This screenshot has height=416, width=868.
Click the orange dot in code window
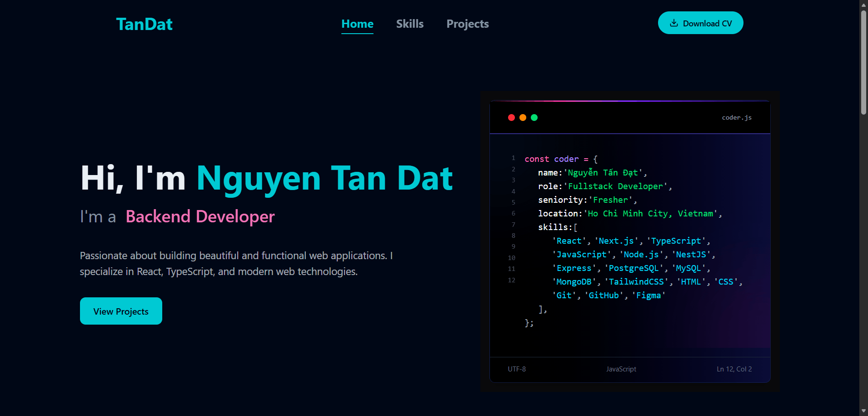coord(523,118)
